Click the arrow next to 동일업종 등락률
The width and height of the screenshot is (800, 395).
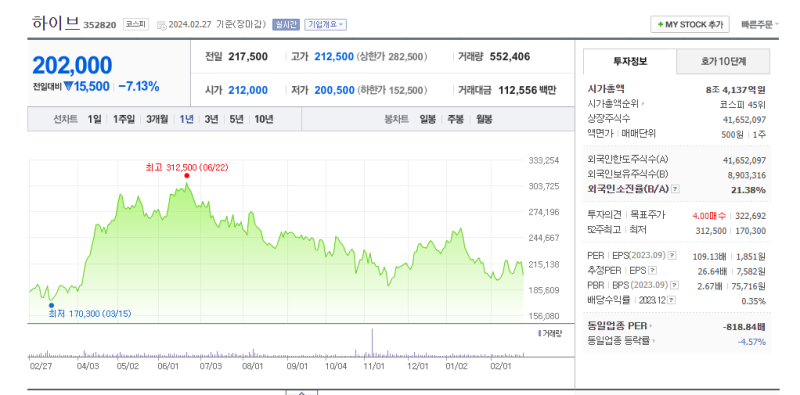(x=655, y=340)
